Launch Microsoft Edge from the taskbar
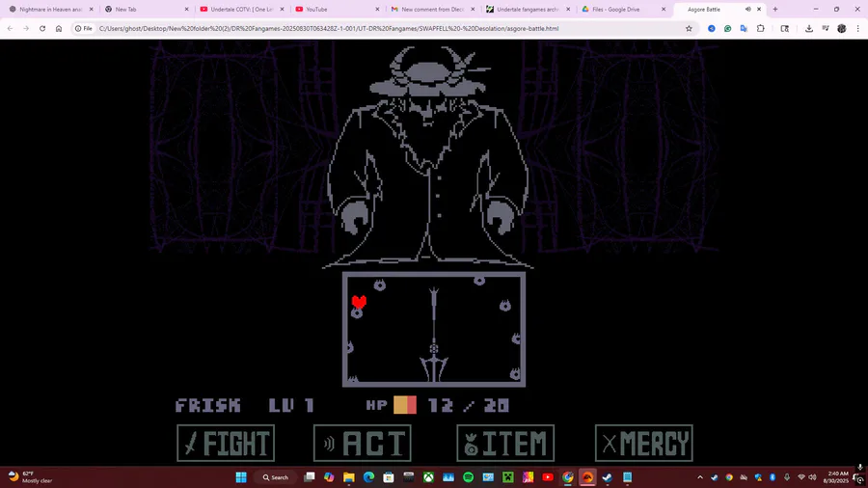 click(368, 477)
